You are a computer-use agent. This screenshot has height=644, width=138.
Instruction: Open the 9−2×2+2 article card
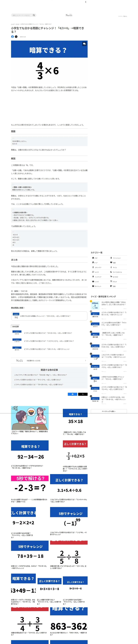pos(24,522)
